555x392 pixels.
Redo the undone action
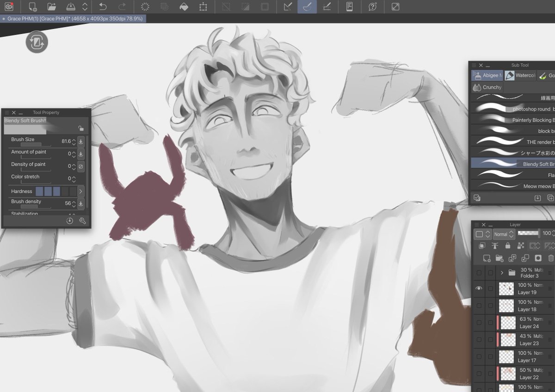122,6
